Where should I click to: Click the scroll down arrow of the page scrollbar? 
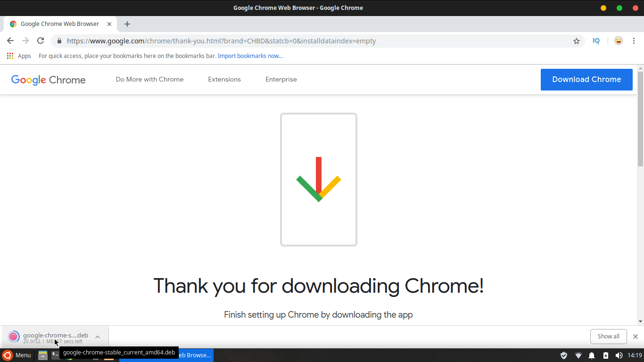(x=640, y=321)
